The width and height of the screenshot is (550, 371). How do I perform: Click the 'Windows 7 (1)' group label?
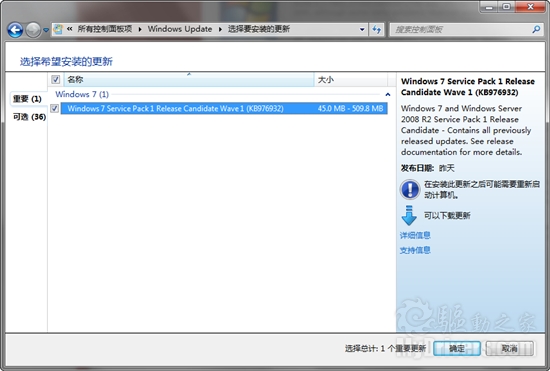(82, 94)
